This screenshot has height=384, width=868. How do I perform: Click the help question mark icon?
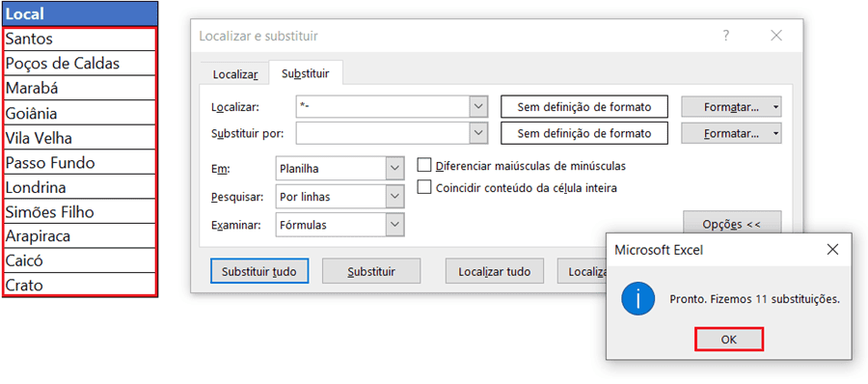point(725,36)
